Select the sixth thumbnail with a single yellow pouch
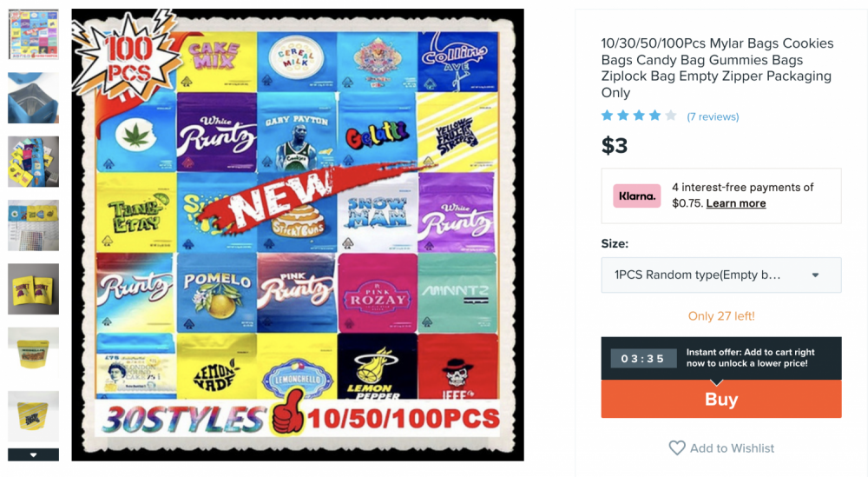Screen dimensions: 868x477 (33, 353)
